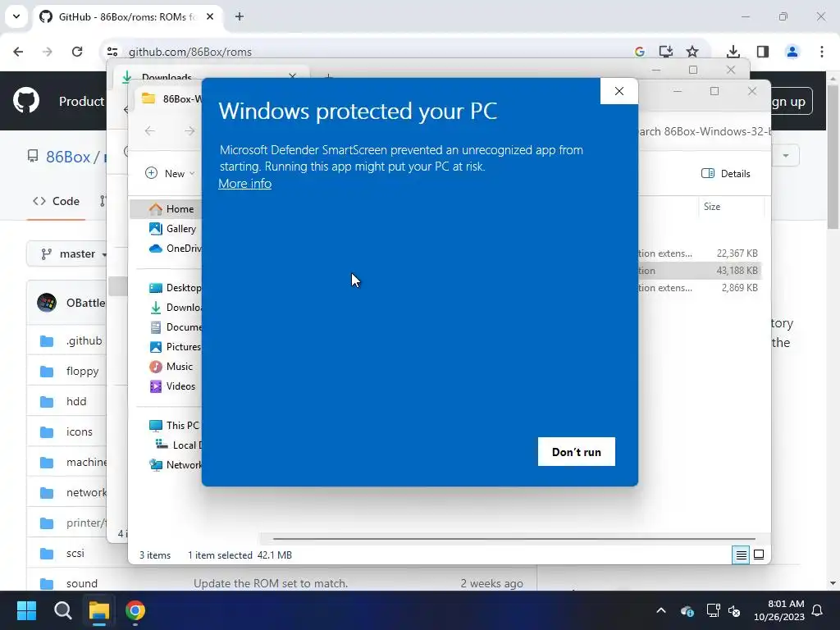This screenshot has width=840, height=630.
Task: Open the Product menu on GitHub
Action: point(81,101)
